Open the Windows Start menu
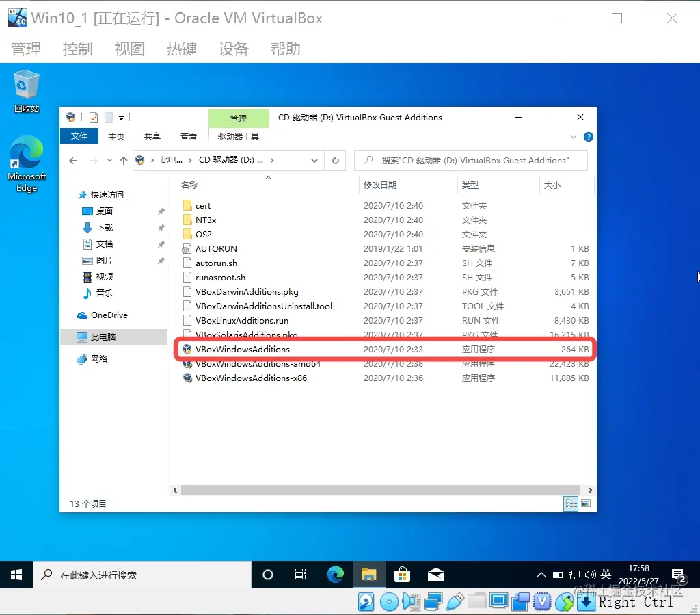700x615 pixels. (16, 575)
